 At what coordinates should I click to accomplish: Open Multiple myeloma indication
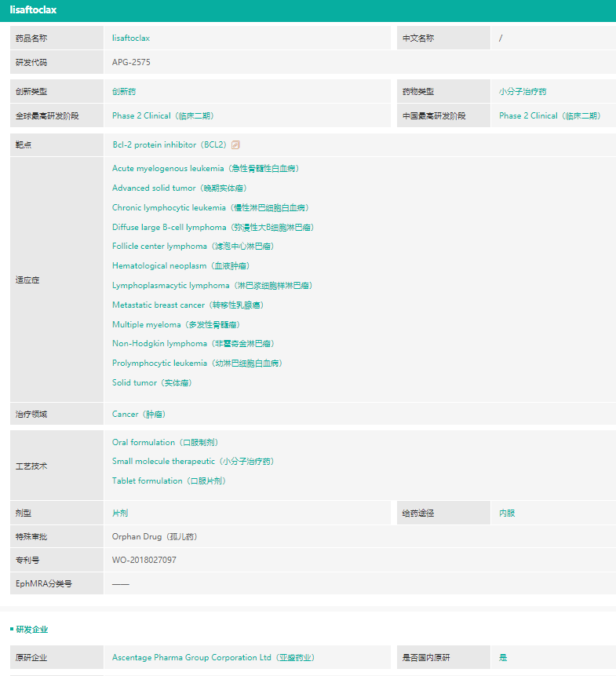tap(176, 324)
